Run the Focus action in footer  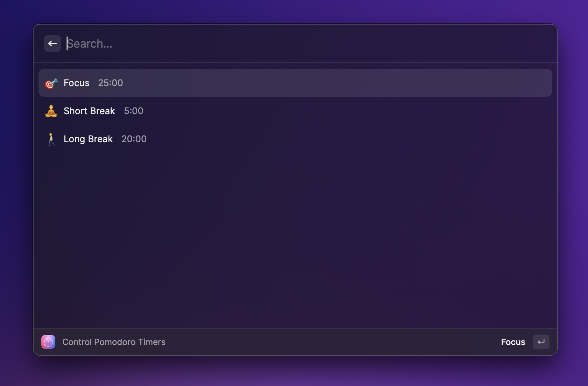coord(513,342)
